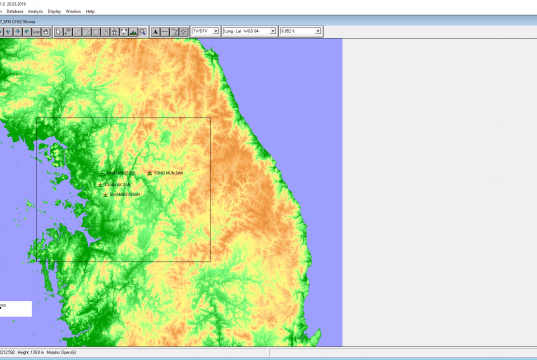The height and width of the screenshot is (360, 537).
Task: Click the starburst icon after the text tools
Action: click(x=184, y=32)
